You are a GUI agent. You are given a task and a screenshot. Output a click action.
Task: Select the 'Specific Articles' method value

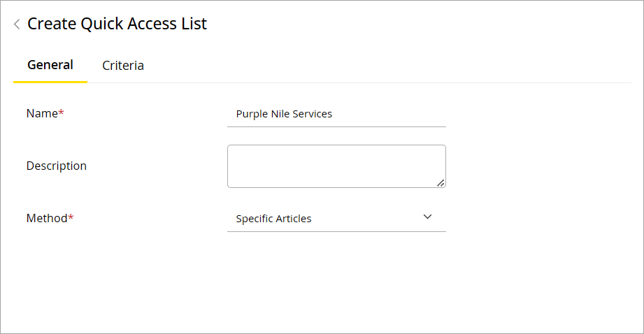tap(274, 219)
